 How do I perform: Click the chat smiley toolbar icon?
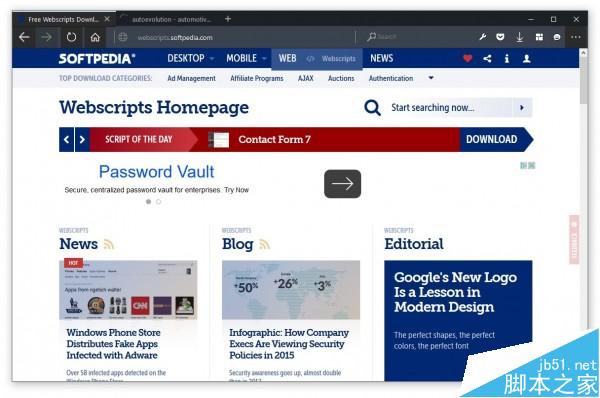[x=557, y=37]
